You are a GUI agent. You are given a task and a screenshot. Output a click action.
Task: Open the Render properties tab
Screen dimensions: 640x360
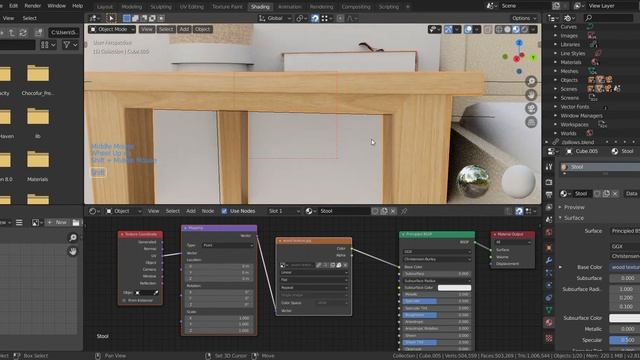point(549,182)
